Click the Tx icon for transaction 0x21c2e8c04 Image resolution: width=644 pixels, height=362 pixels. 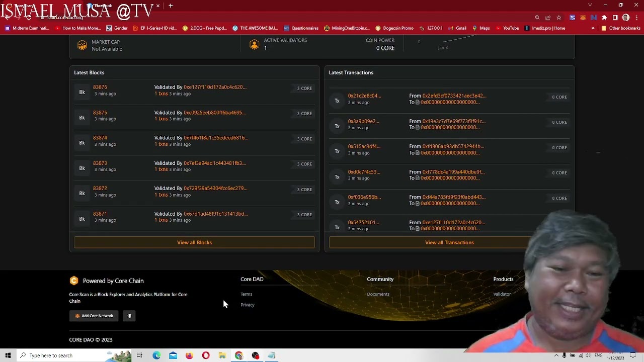pyautogui.click(x=337, y=101)
